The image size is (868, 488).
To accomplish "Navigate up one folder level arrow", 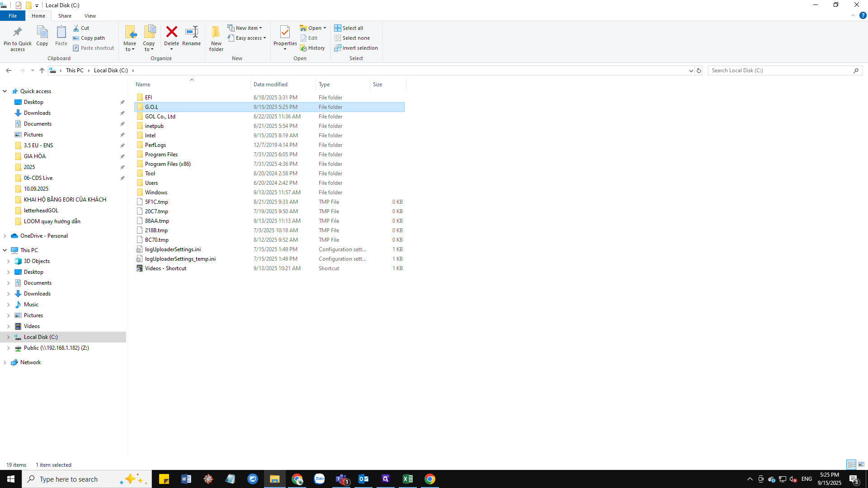I will tap(42, 70).
